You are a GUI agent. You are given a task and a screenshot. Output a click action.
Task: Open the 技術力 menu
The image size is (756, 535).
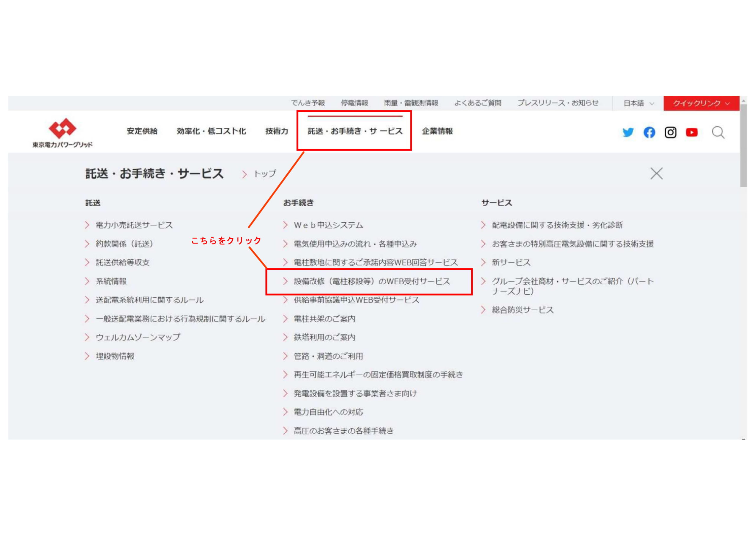point(277,131)
